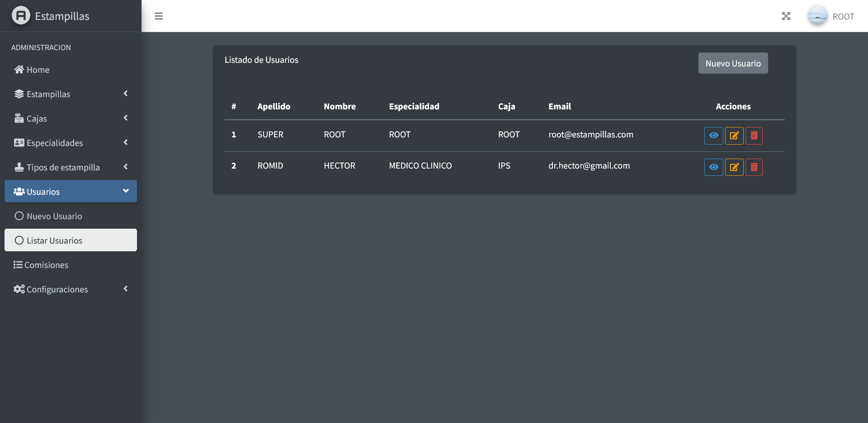Edit the ROMID HECTOR user row
The width and height of the screenshot is (868, 423).
point(734,167)
